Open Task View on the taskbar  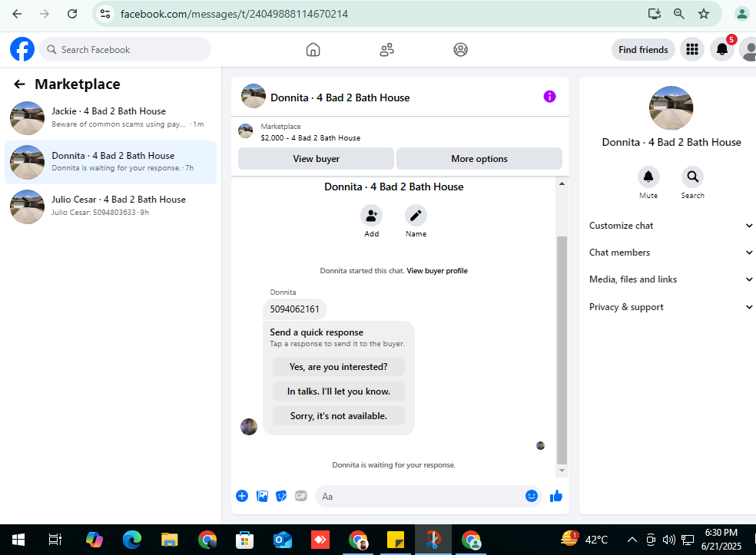(x=55, y=540)
